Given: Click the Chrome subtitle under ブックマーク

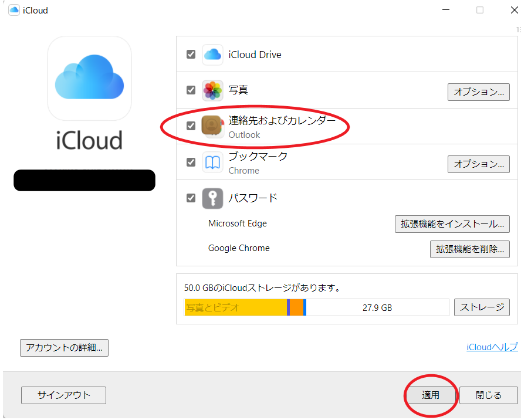Looking at the screenshot, I should pos(244,171).
